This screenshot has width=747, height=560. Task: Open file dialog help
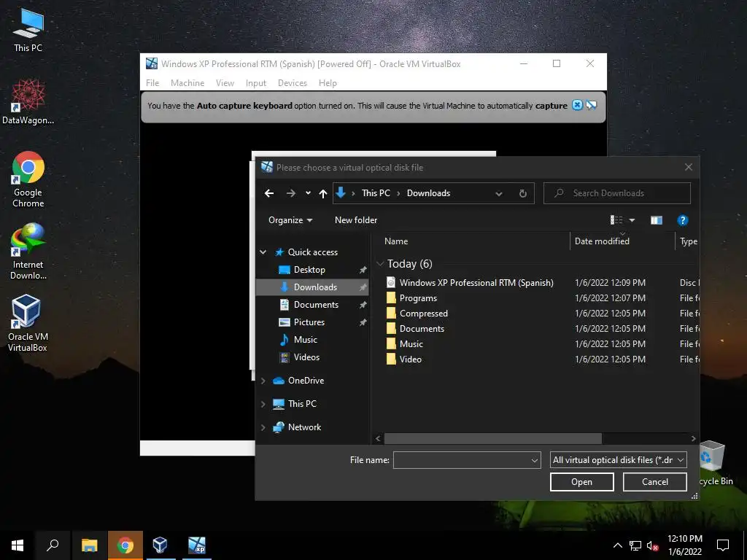682,220
